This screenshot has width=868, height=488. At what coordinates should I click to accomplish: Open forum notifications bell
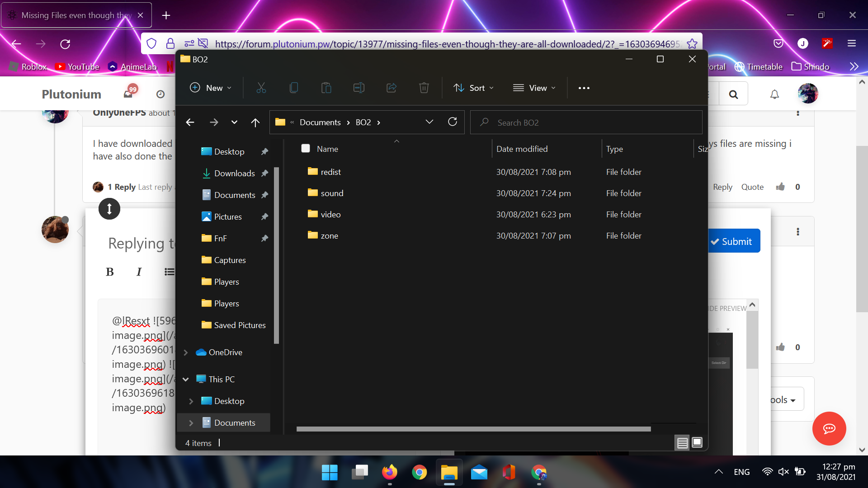775,94
